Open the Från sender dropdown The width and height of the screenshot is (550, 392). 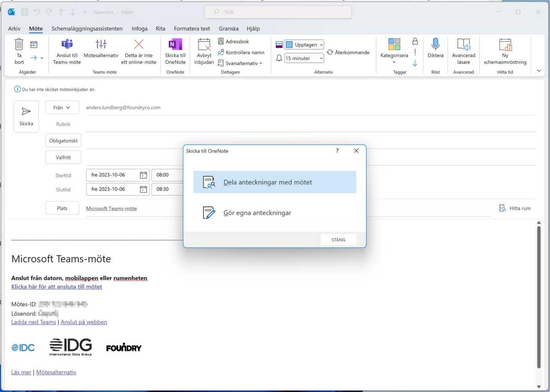pyautogui.click(x=62, y=107)
